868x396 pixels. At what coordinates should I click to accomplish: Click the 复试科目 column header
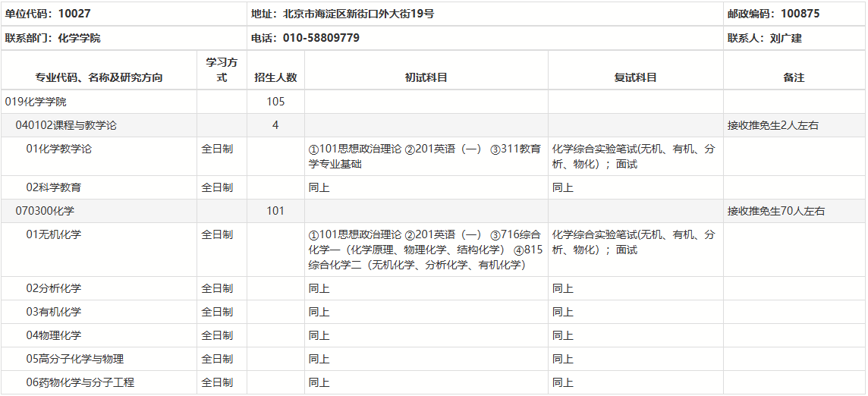[635, 77]
